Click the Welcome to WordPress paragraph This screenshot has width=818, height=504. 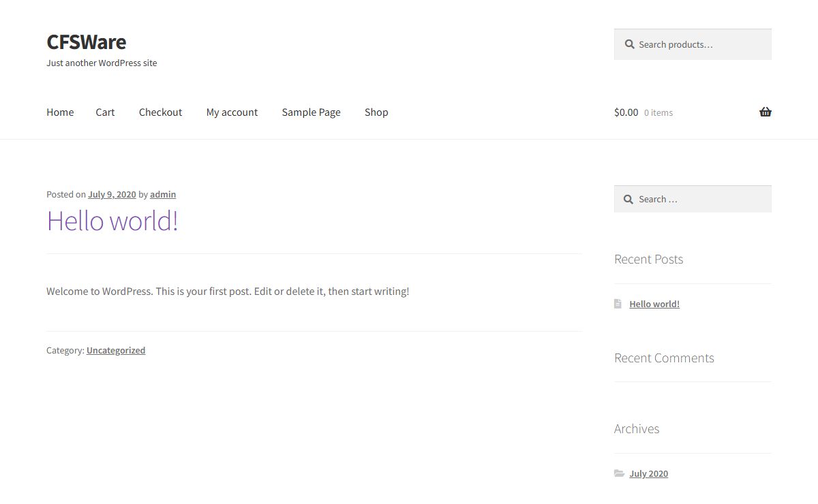click(x=228, y=291)
